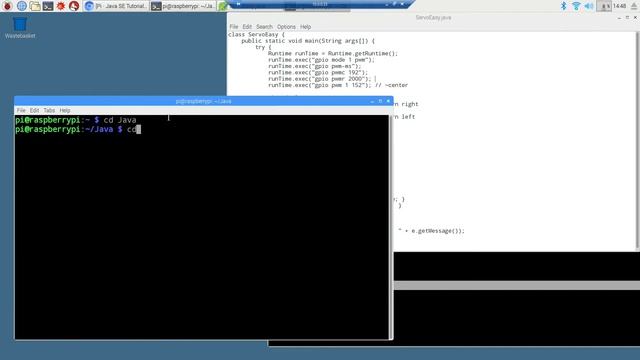Viewport: 640px width, 360px height.
Task: Open Help menu in the terminal window
Action: point(64,110)
